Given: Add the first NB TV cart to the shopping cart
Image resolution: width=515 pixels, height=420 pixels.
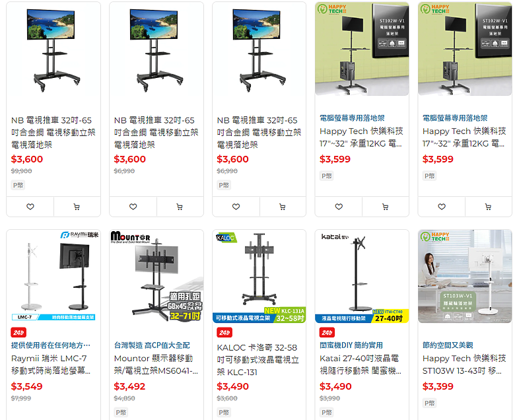Looking at the screenshot, I should click(77, 207).
